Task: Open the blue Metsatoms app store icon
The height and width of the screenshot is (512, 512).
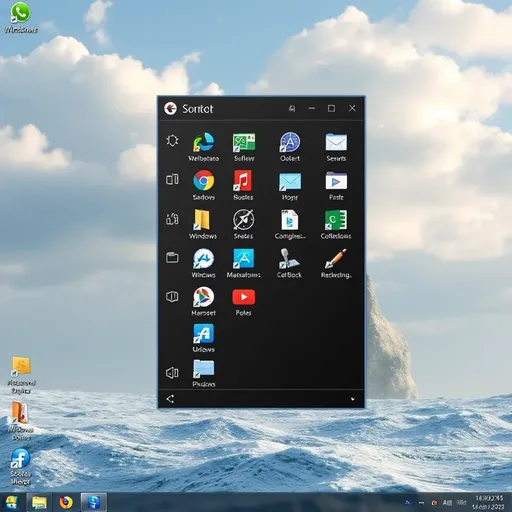Action: pos(243,258)
